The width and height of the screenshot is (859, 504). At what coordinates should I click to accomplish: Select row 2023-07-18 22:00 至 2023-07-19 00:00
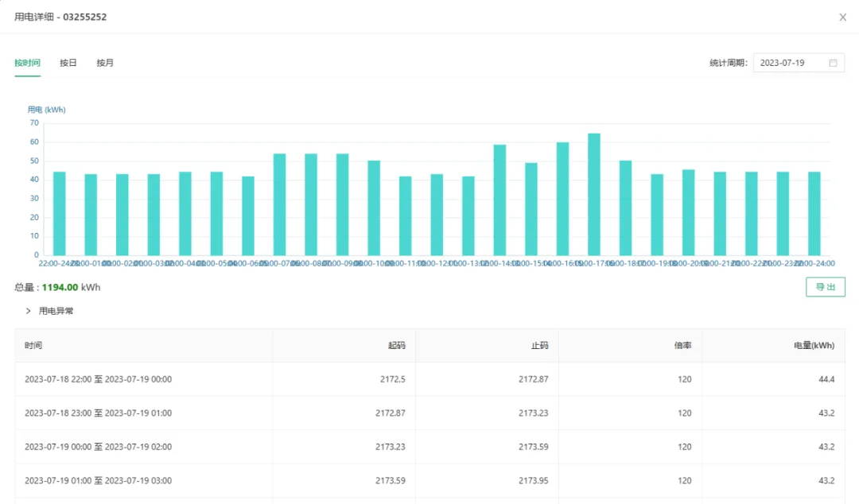coord(429,379)
